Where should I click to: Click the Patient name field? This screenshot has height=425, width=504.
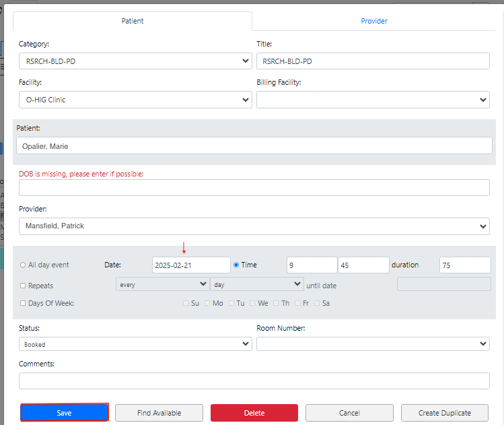254,146
